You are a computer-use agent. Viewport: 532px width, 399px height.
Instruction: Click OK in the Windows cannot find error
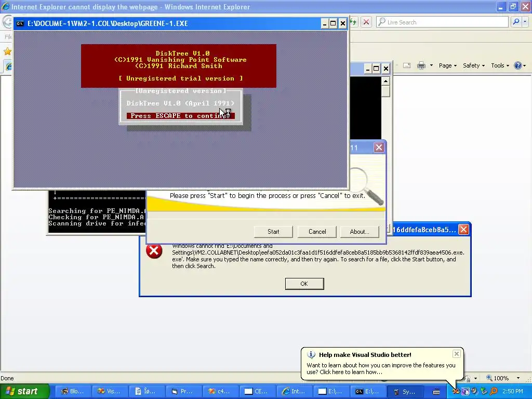point(304,284)
